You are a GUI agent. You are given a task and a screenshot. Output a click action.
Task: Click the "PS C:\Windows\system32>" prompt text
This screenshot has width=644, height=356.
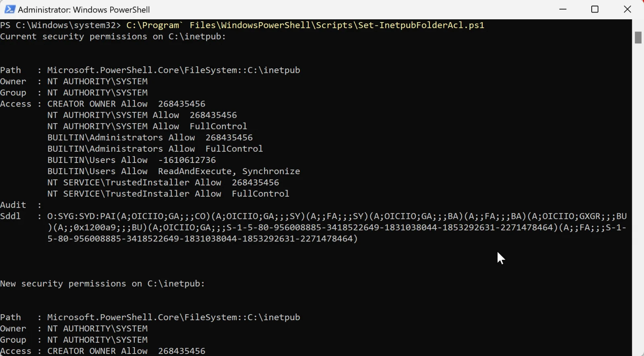(x=60, y=25)
